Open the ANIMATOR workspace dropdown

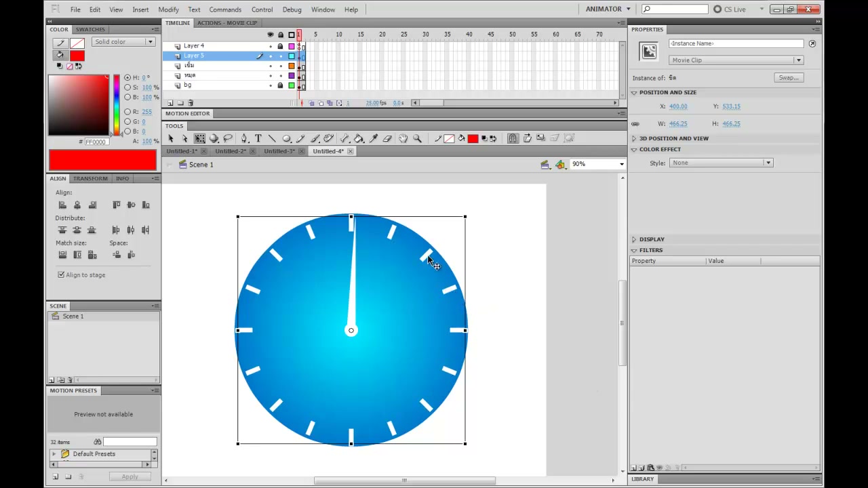[608, 9]
